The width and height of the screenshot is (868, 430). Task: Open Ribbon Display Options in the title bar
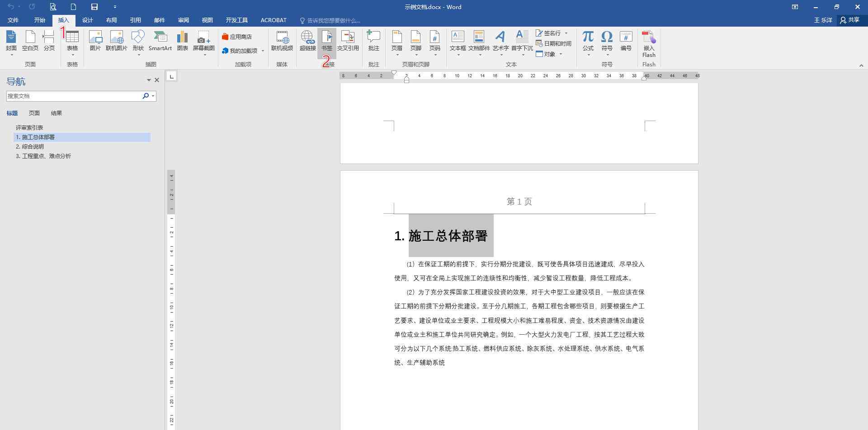pos(795,7)
